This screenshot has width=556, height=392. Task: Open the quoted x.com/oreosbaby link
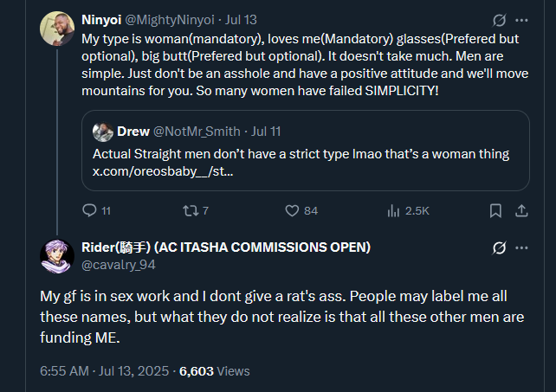point(162,172)
